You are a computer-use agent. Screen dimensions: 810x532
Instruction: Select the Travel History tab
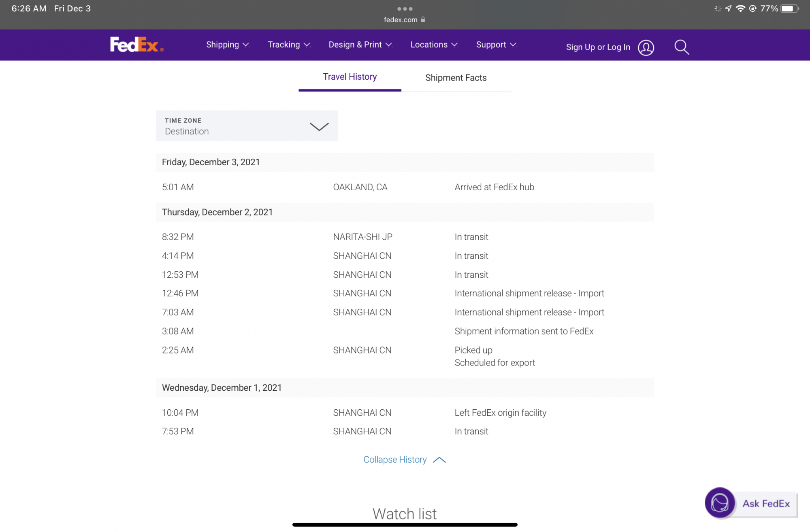pos(350,77)
